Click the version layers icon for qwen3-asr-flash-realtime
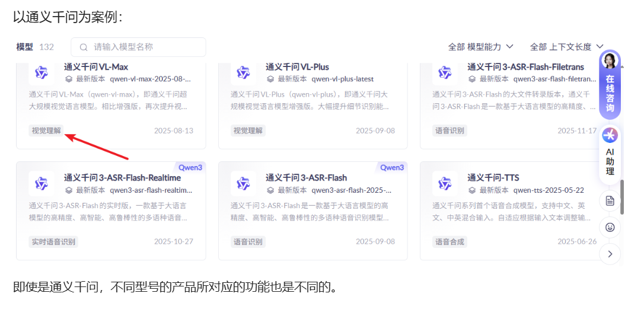Viewport: 644px width, 309px height. pyautogui.click(x=69, y=190)
